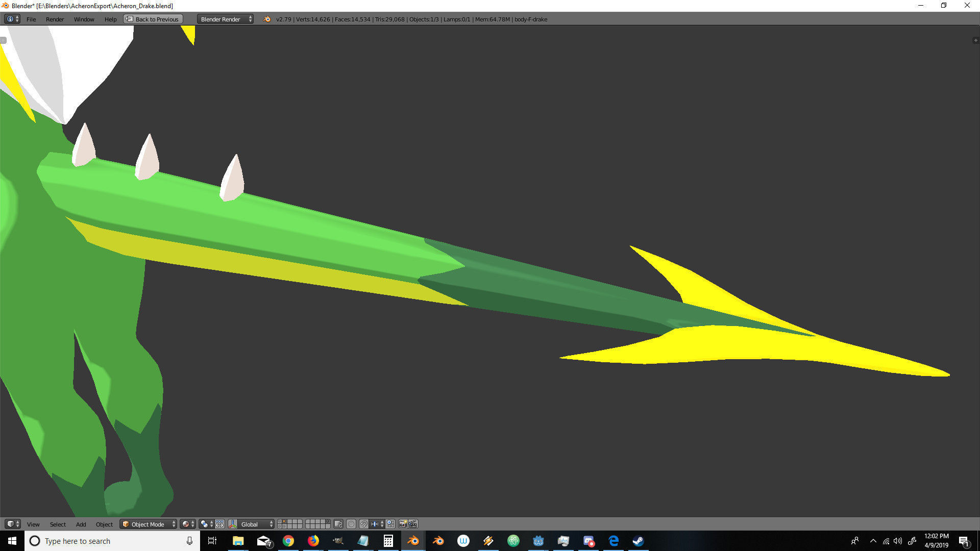Click the OpenGL render animation clapper icon
The width and height of the screenshot is (980, 551).
(413, 524)
